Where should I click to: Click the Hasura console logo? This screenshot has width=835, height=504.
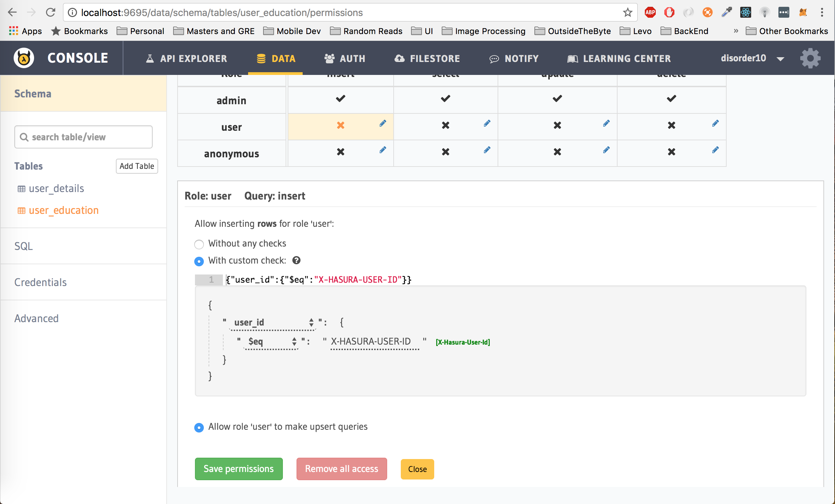(x=24, y=58)
